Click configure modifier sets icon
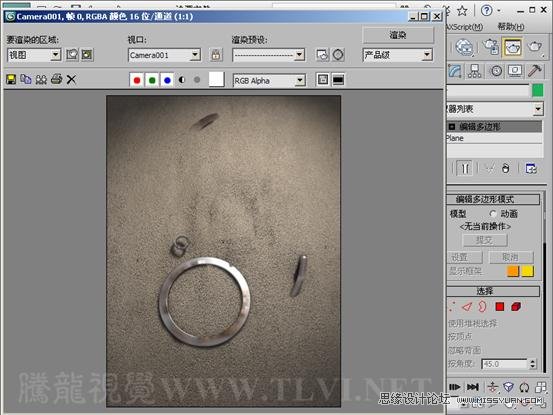Screen dimensions: 553x415 (x=531, y=169)
